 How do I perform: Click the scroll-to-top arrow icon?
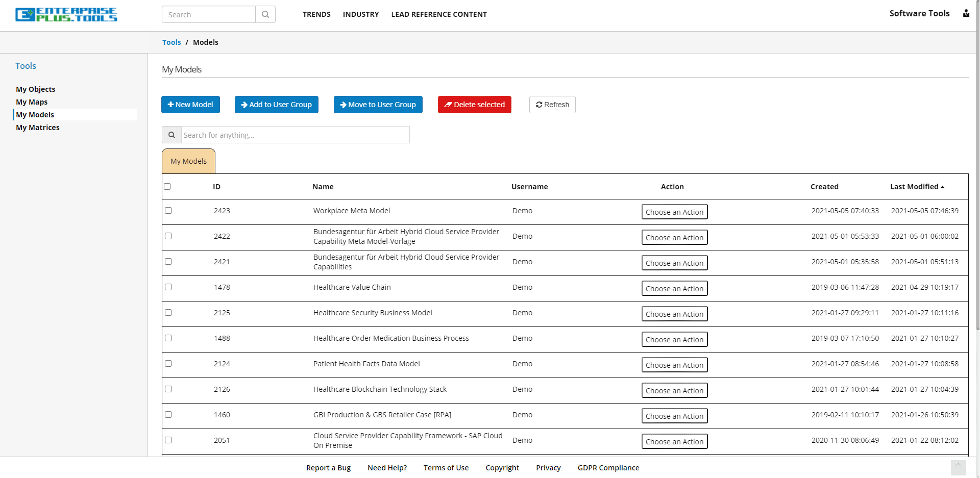click(958, 467)
